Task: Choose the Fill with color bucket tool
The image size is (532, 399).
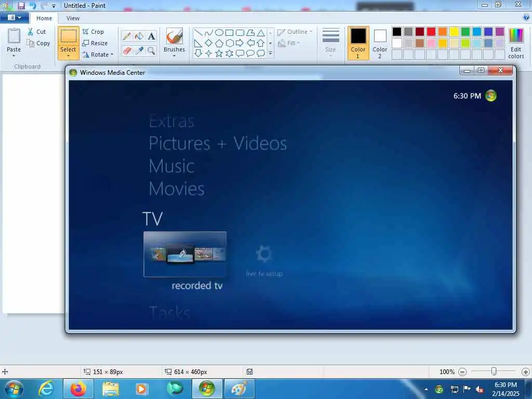Action: pyautogui.click(x=139, y=36)
